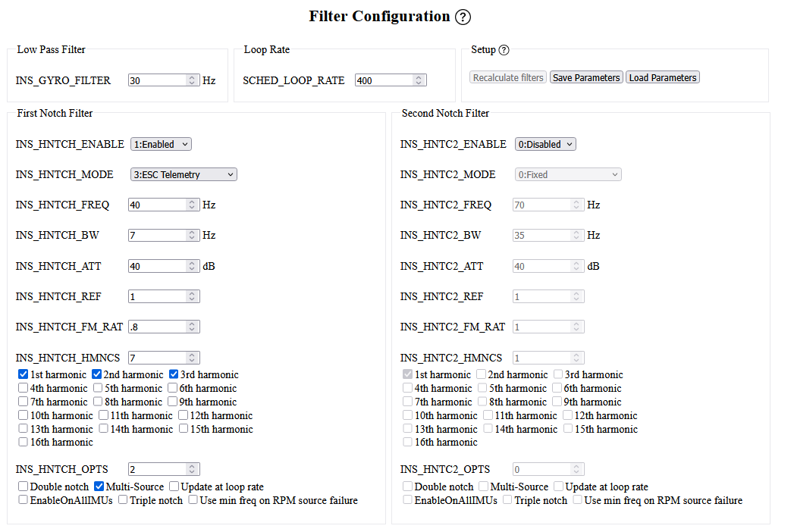The image size is (794, 532).
Task: Open the INS_HNTCH_ENABLE dropdown
Action: pyautogui.click(x=161, y=144)
